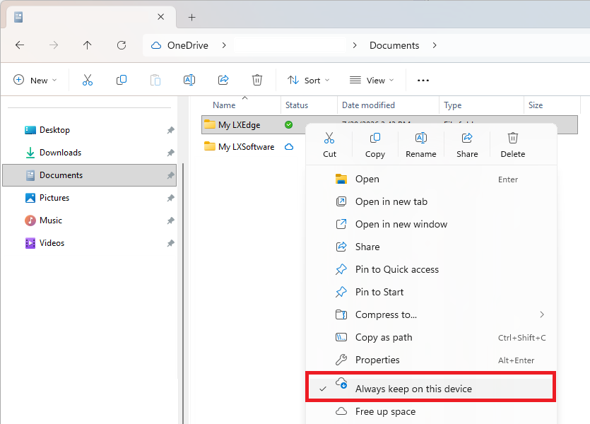This screenshot has width=590, height=424.
Task: Click the Refresh button in navigation bar
Action: pos(121,46)
